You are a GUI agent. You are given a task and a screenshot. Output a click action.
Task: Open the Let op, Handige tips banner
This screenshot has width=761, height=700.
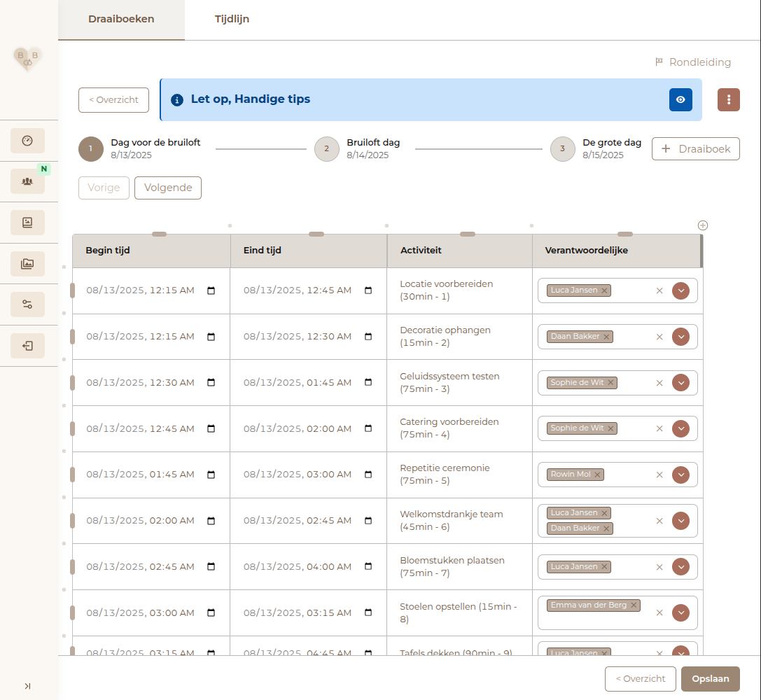(431, 100)
